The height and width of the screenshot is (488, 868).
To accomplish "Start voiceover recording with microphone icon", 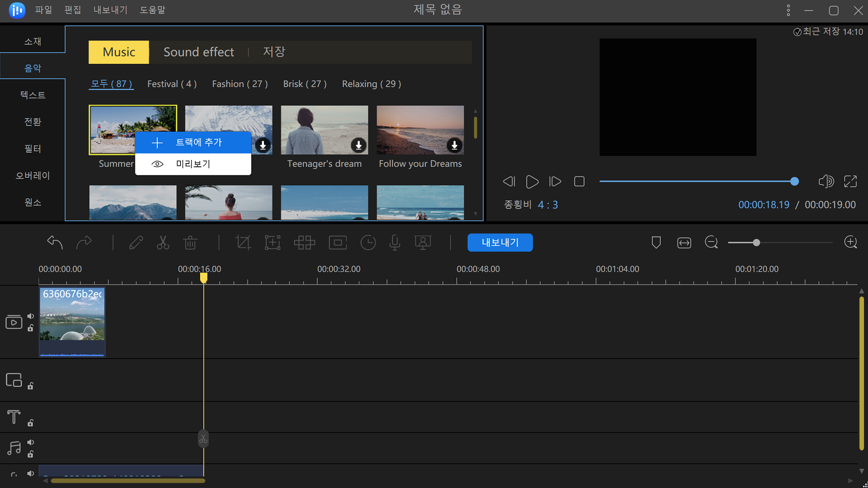I will (x=395, y=242).
